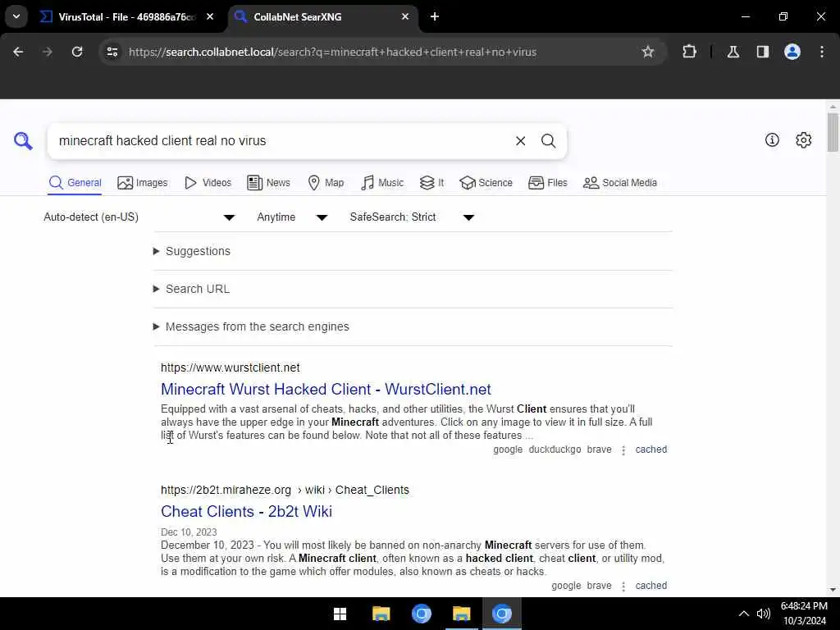Viewport: 840px width, 630px height.
Task: Click brave label under 2b2t result
Action: coord(599,586)
